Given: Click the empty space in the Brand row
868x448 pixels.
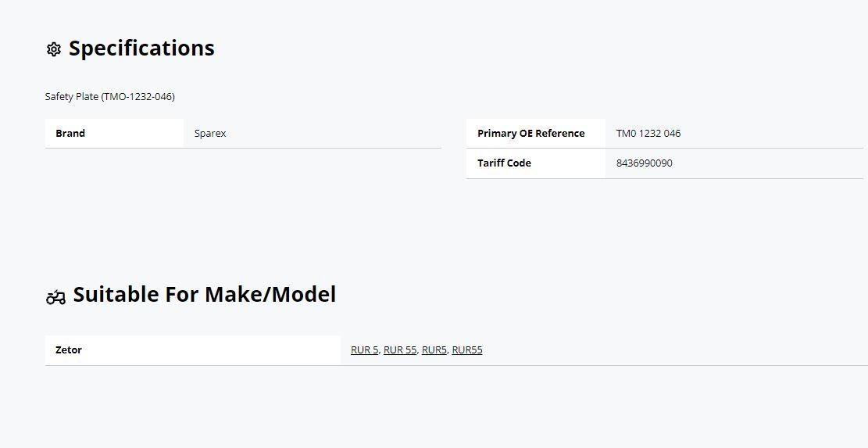Looking at the screenshot, I should (334, 134).
